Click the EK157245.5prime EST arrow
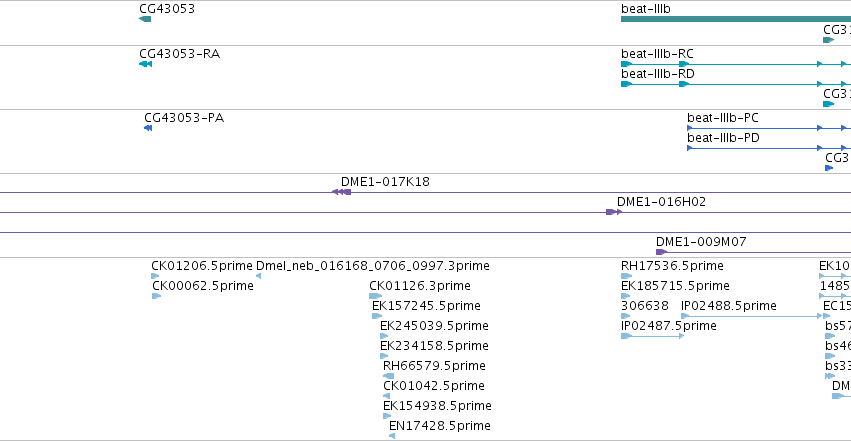The height and width of the screenshot is (441, 851). 377,316
